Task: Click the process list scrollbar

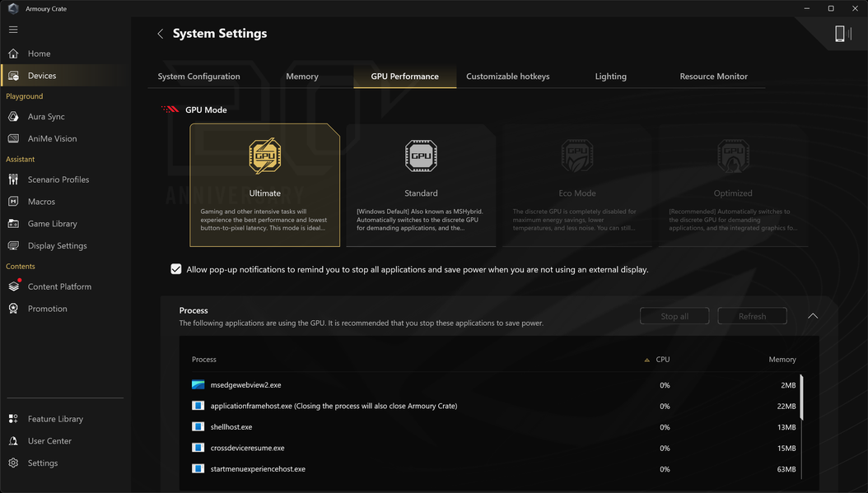Action: point(801,398)
